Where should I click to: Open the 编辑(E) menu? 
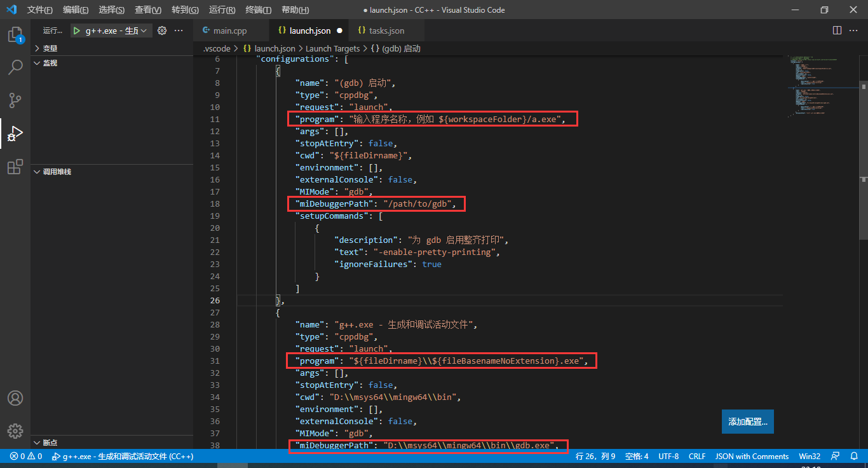(x=76, y=10)
